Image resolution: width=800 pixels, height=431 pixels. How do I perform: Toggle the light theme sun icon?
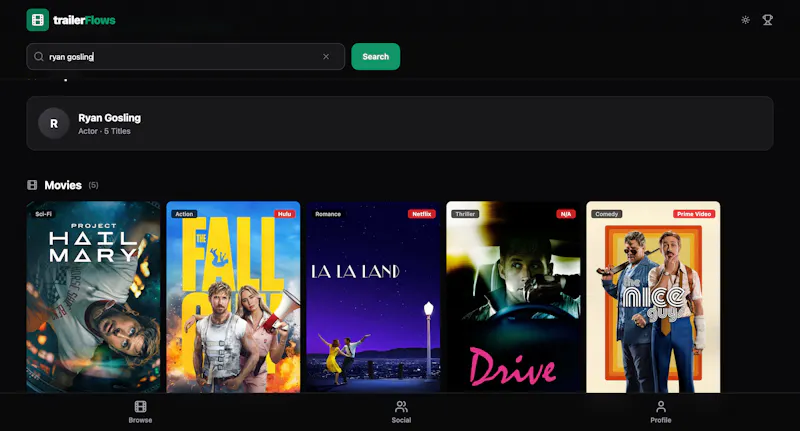point(745,20)
